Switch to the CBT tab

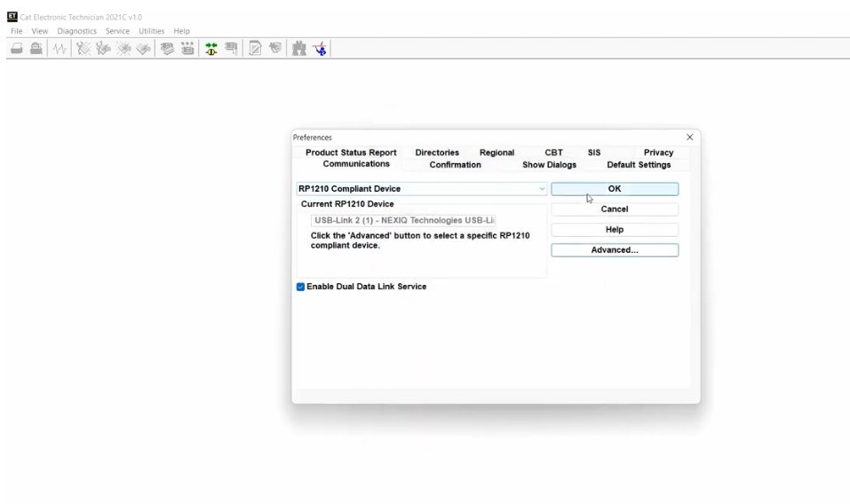[x=553, y=153]
